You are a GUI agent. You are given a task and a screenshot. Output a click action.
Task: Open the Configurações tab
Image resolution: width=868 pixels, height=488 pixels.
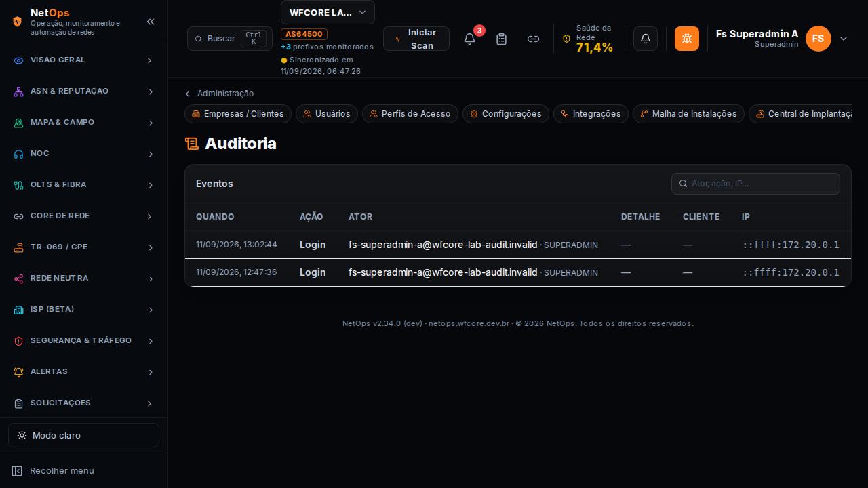[506, 114]
